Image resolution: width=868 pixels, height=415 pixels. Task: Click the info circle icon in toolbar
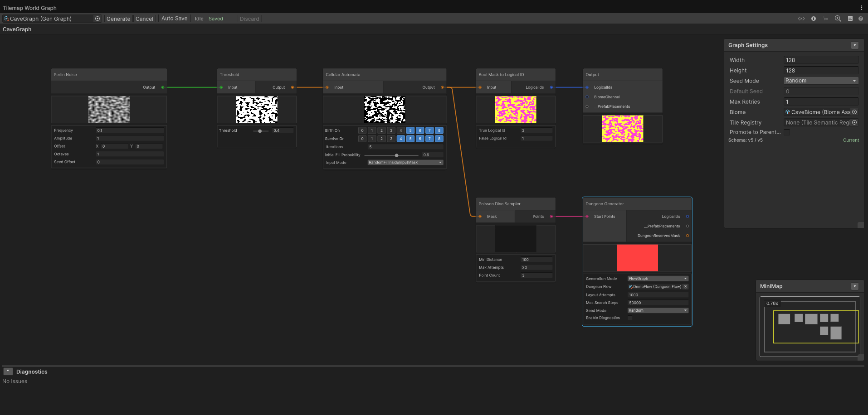coord(814,19)
